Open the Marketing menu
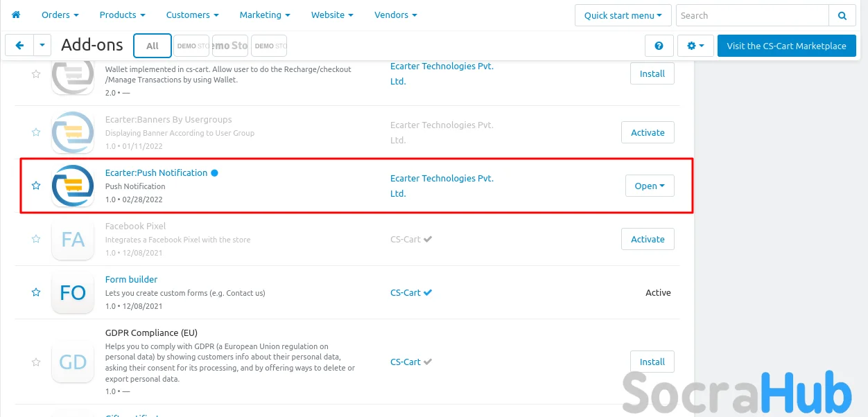The width and height of the screenshot is (868, 417). (264, 15)
